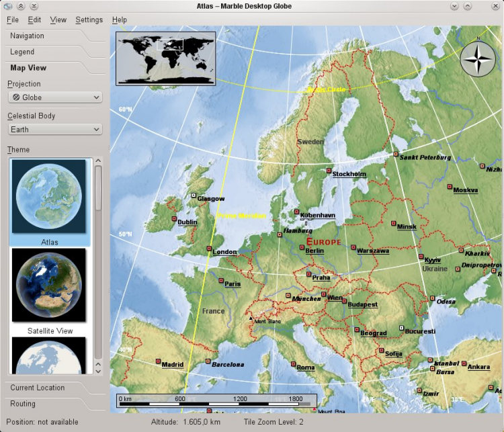Click the Dublin city marker
Image resolution: width=504 pixels, height=432 pixels.
(x=174, y=218)
